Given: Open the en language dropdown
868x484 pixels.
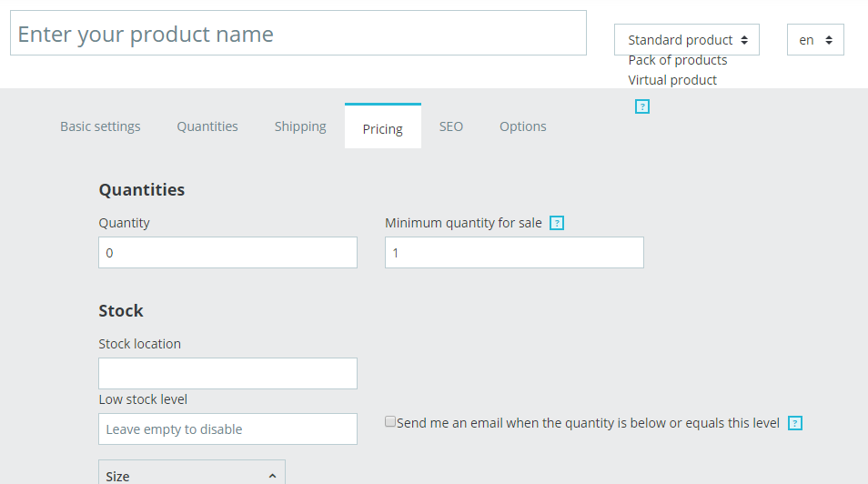Looking at the screenshot, I should (x=815, y=40).
